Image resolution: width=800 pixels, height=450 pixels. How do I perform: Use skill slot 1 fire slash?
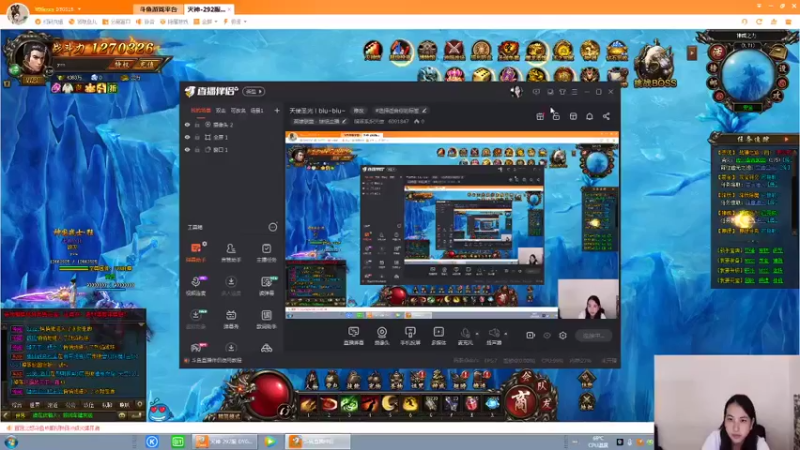[308, 404]
